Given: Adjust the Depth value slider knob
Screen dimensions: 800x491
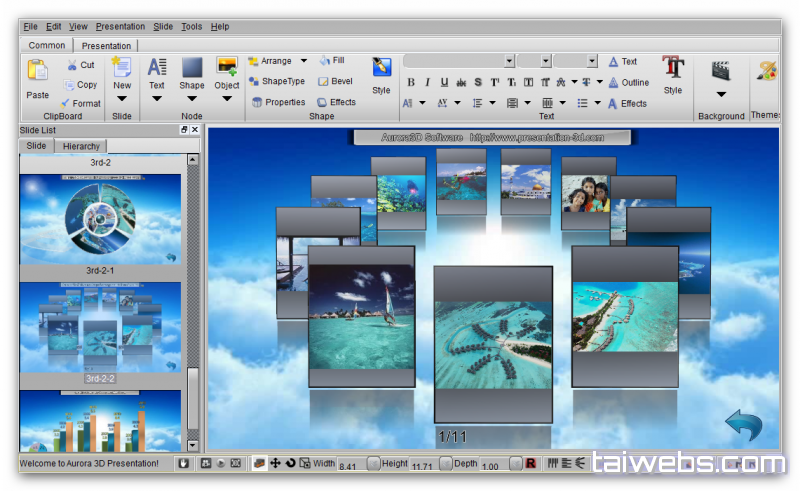Looking at the screenshot, I should [516, 463].
